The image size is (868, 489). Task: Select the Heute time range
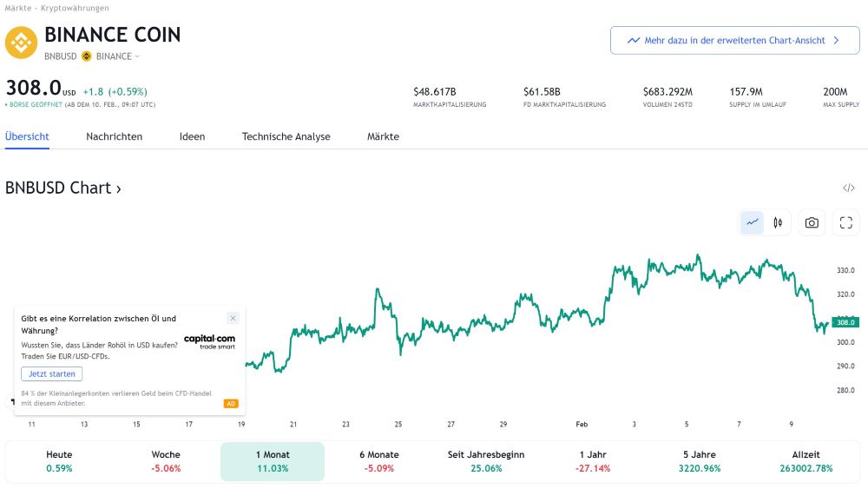(59, 461)
